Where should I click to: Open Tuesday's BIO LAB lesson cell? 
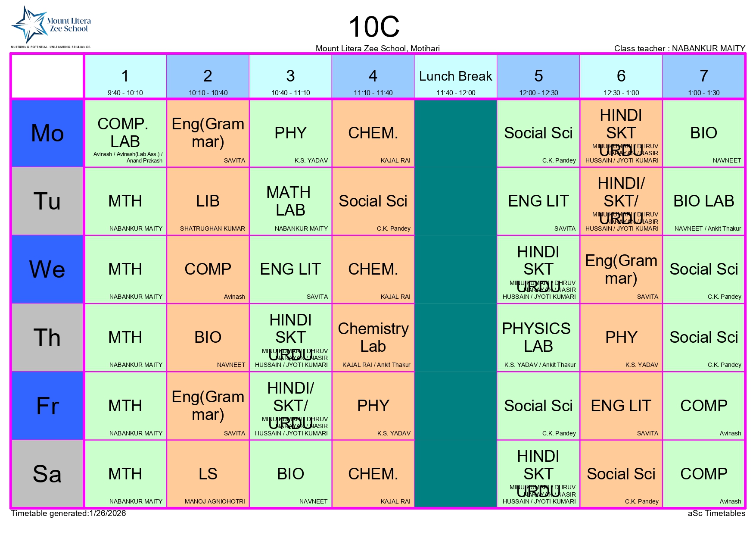703,201
